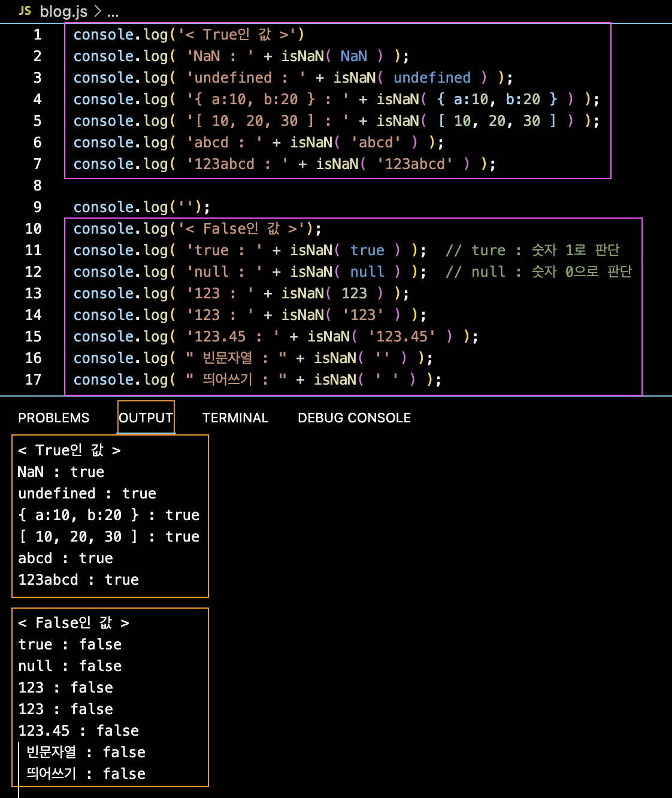Click the empty console.log('') on line 9
672x798 pixels.
coord(141,207)
